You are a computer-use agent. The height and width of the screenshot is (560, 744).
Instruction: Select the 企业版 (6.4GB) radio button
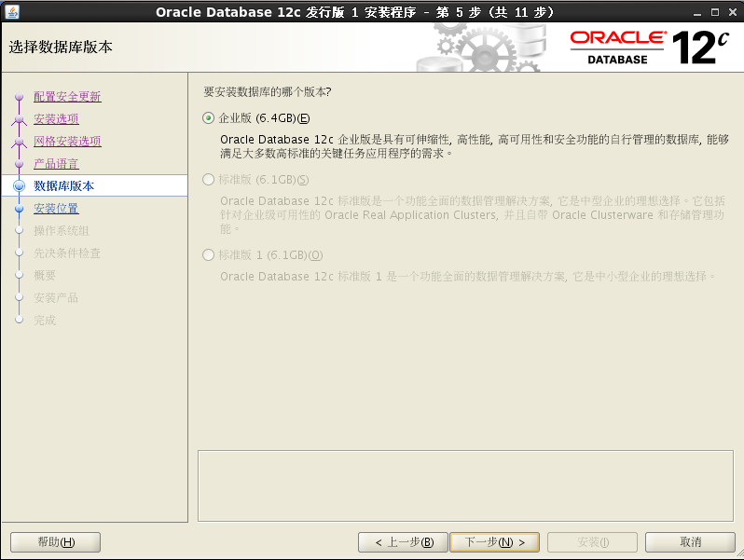(208, 118)
